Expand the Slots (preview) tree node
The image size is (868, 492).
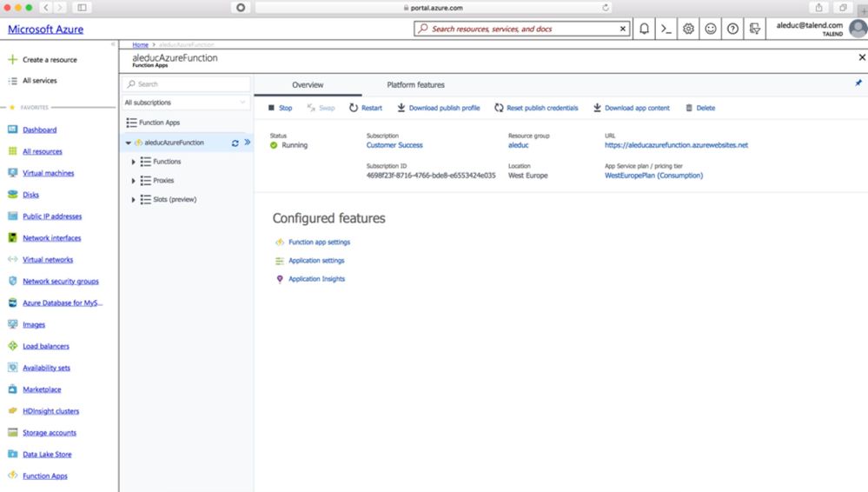click(x=133, y=199)
